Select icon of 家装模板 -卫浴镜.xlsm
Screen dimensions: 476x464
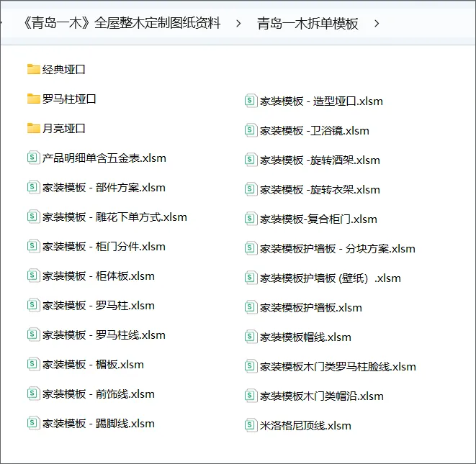pos(251,130)
